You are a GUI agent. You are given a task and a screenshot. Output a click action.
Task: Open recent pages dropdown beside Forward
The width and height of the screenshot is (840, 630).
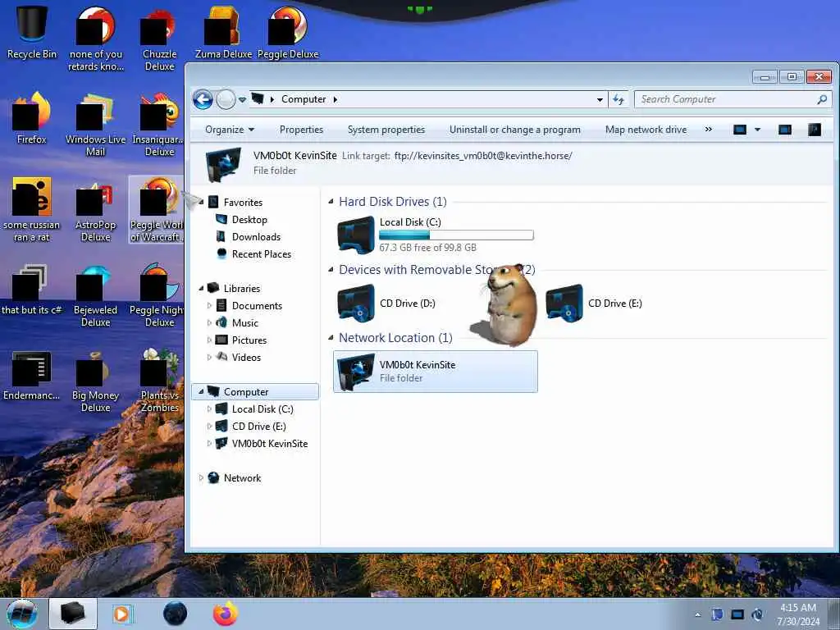pyautogui.click(x=242, y=99)
